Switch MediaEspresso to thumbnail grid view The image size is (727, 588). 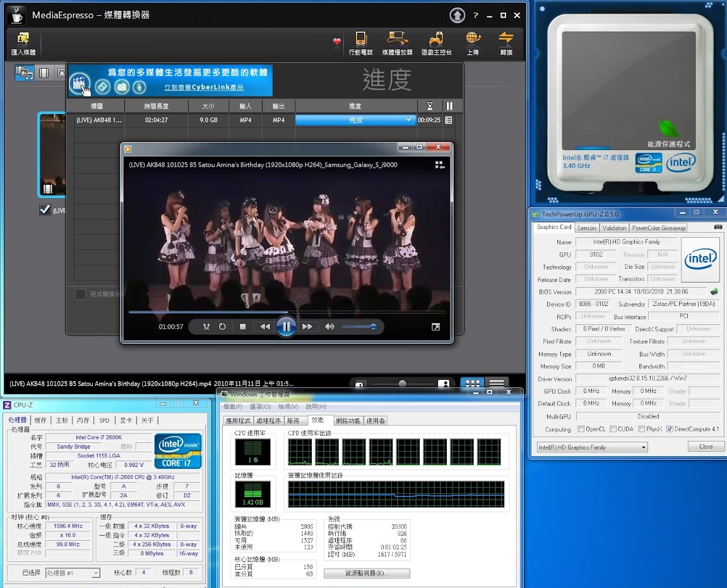click(473, 384)
